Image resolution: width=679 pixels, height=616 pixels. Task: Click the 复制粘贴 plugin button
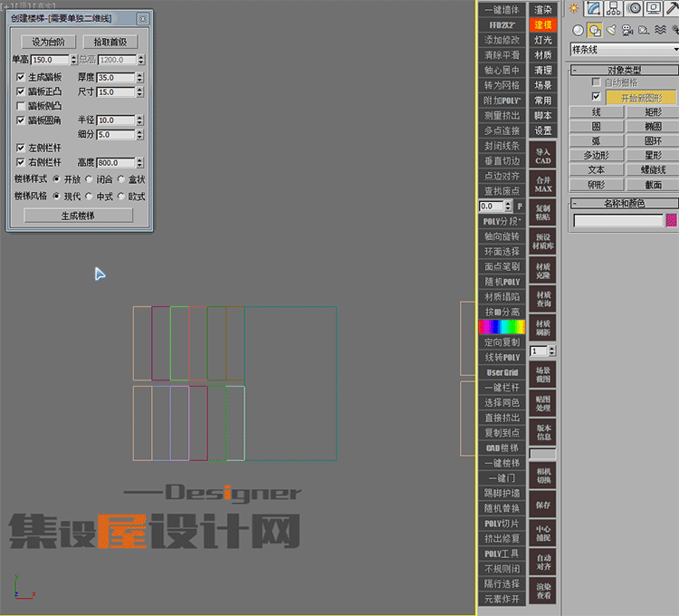pos(542,213)
